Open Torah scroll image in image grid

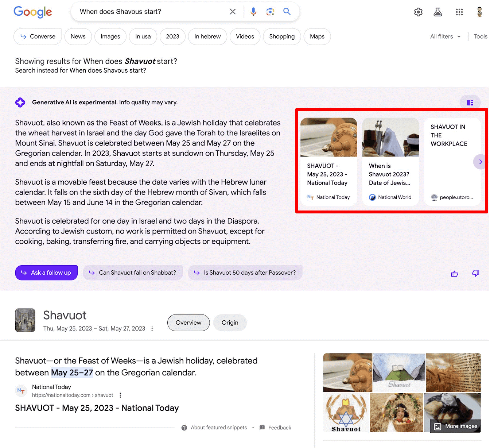tap(348, 372)
